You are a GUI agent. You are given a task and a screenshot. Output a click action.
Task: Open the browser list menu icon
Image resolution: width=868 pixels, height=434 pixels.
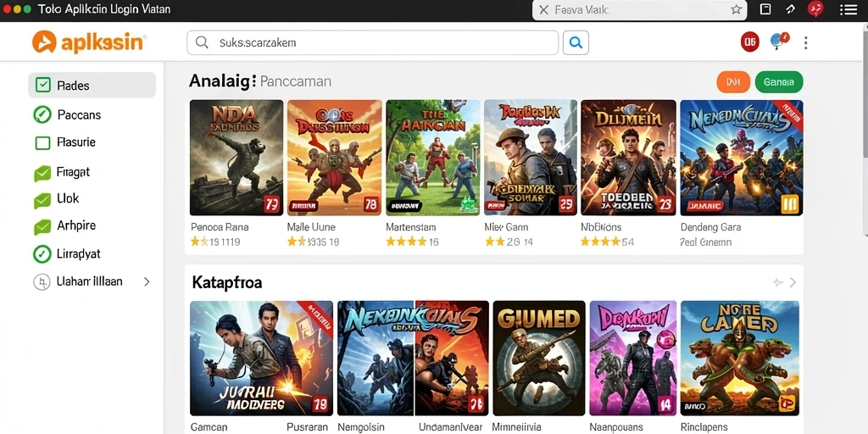tap(848, 9)
